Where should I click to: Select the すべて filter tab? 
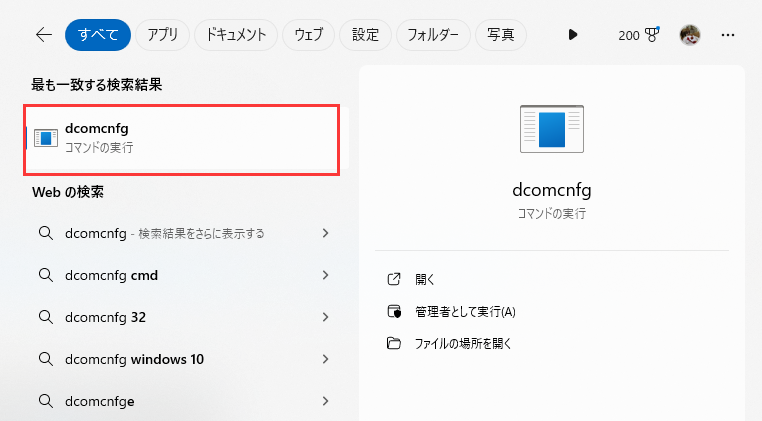tap(98, 35)
